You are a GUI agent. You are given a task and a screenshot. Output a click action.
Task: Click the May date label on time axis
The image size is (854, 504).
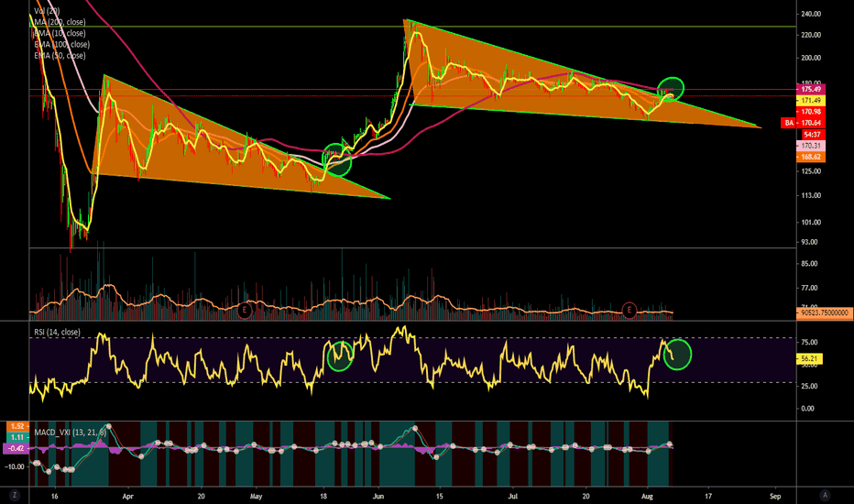(256, 497)
